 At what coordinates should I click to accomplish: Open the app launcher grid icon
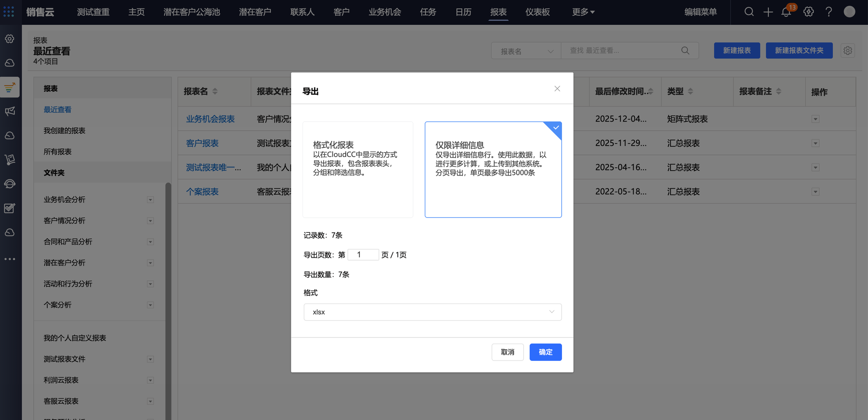(9, 12)
